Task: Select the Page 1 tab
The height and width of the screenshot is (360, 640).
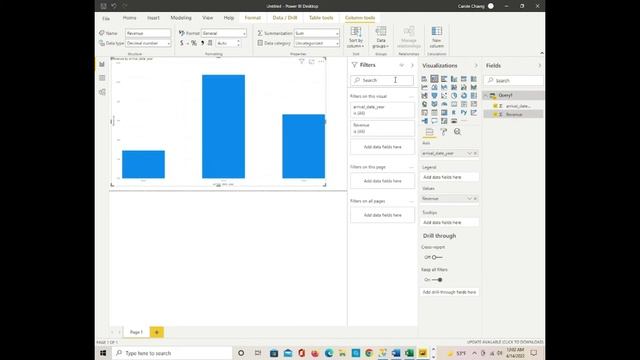Action: point(136,332)
